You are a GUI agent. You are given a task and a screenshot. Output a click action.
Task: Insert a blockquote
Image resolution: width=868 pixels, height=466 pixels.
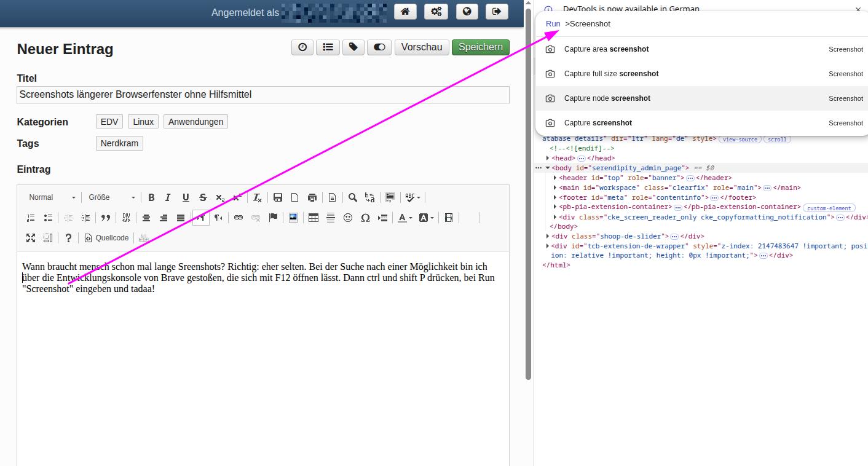pos(106,218)
